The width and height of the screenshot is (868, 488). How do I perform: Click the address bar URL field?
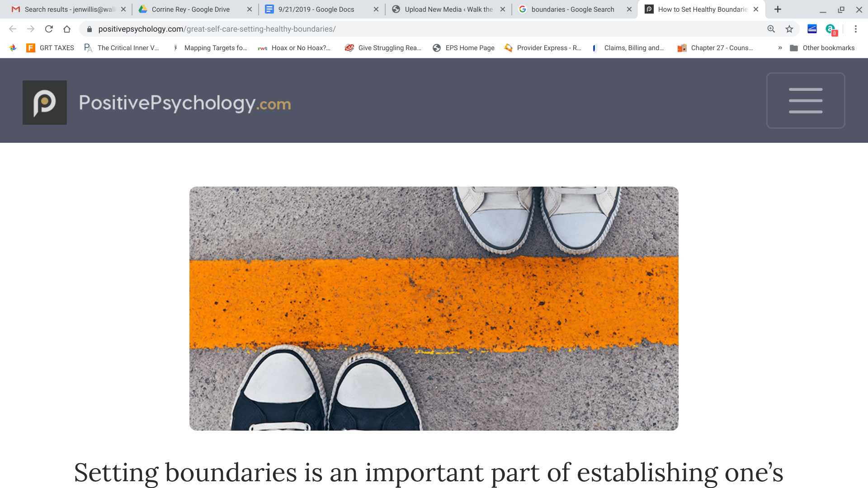tap(425, 29)
